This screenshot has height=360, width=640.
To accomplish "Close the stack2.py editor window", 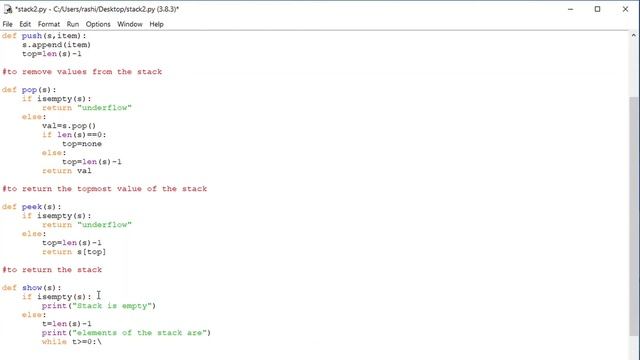I will (x=625, y=9).
